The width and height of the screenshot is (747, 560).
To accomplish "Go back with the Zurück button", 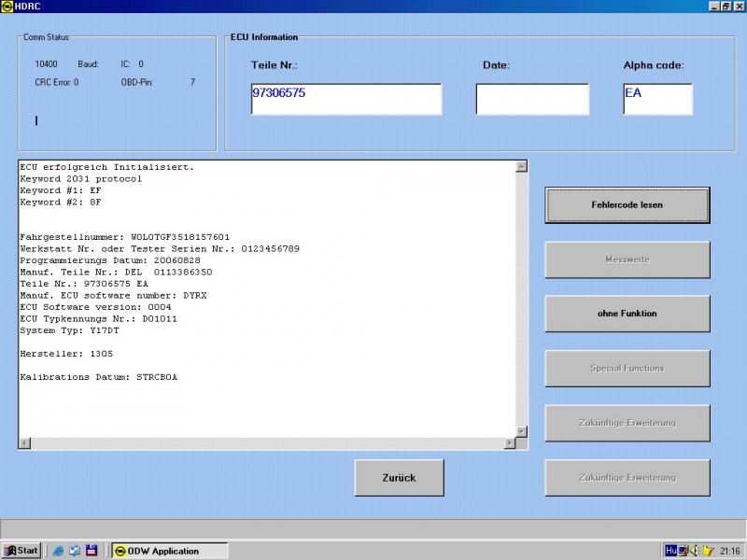I will 400,478.
